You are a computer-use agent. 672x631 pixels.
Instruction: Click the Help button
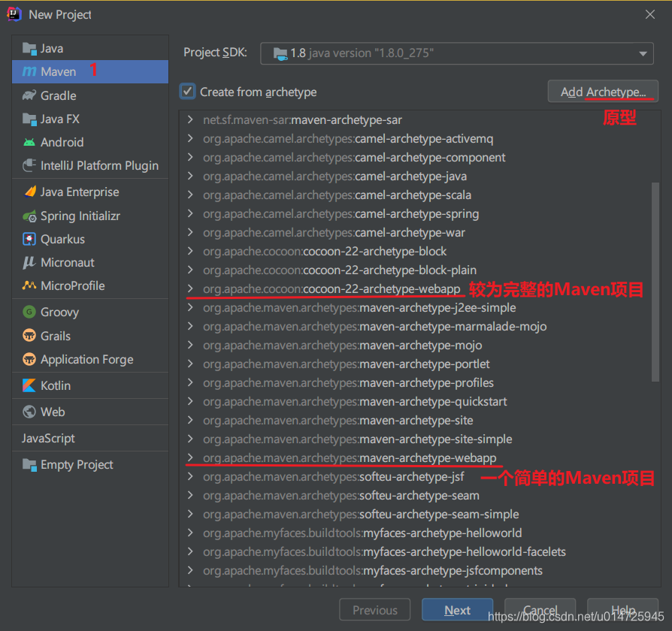(x=622, y=609)
